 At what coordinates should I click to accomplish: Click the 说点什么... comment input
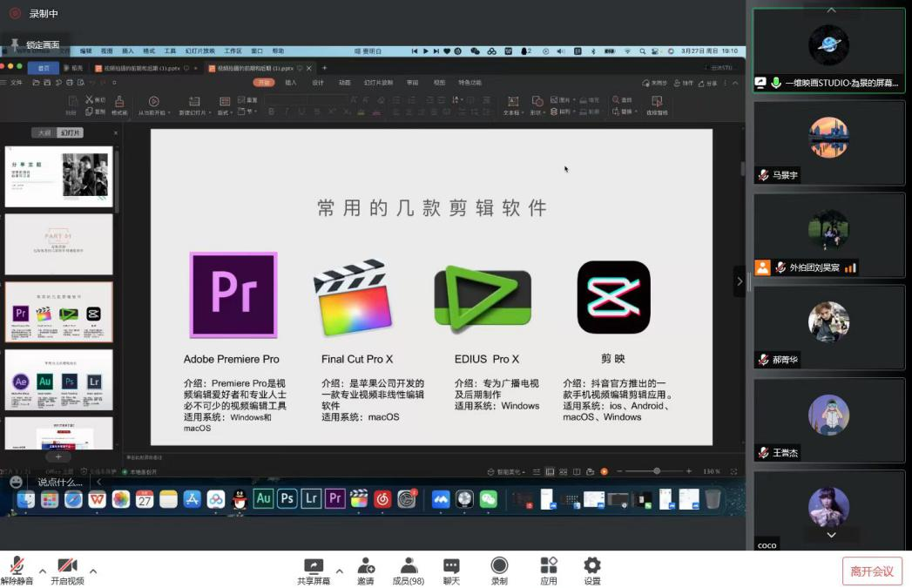[x=60, y=482]
